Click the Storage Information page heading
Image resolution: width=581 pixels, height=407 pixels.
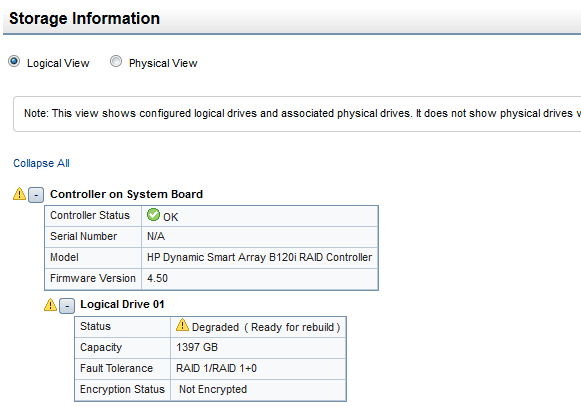84,18
